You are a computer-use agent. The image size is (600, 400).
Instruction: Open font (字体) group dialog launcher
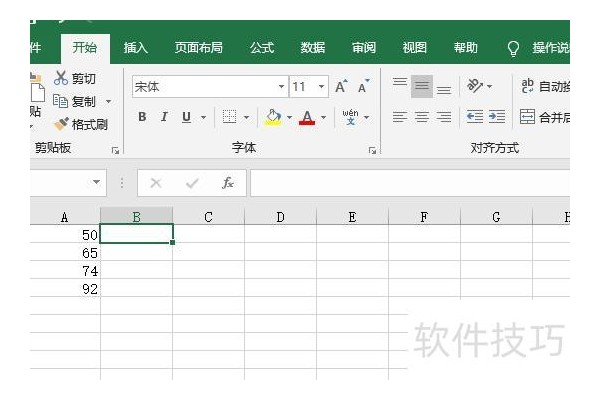(x=372, y=150)
